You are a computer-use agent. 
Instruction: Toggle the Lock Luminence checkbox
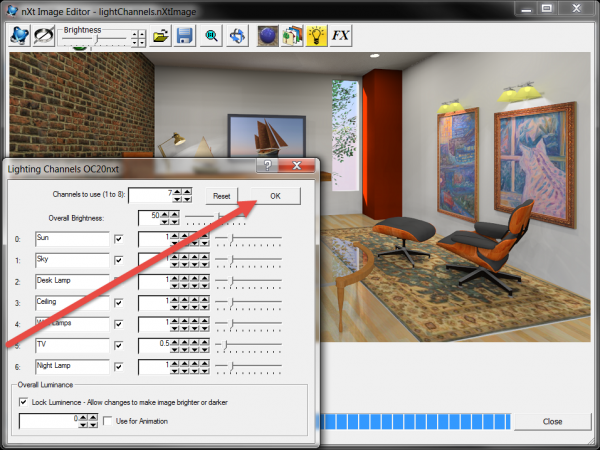point(23,402)
